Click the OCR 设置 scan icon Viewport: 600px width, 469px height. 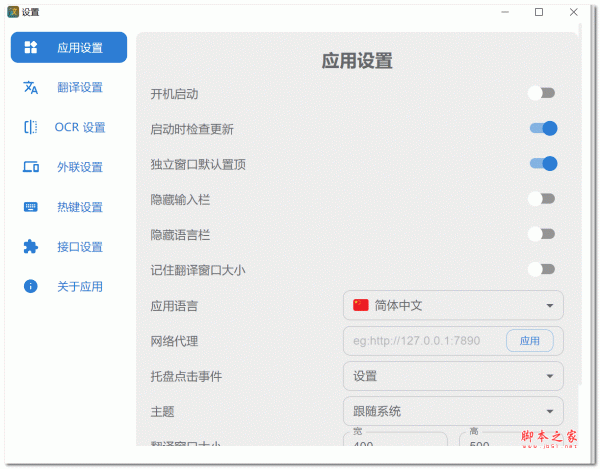[x=31, y=127]
